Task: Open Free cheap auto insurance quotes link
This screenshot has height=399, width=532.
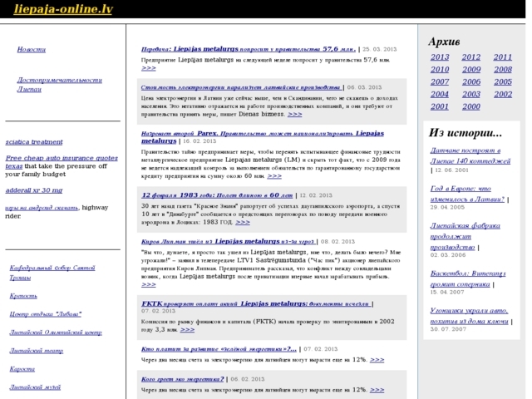Action: [x=62, y=161]
